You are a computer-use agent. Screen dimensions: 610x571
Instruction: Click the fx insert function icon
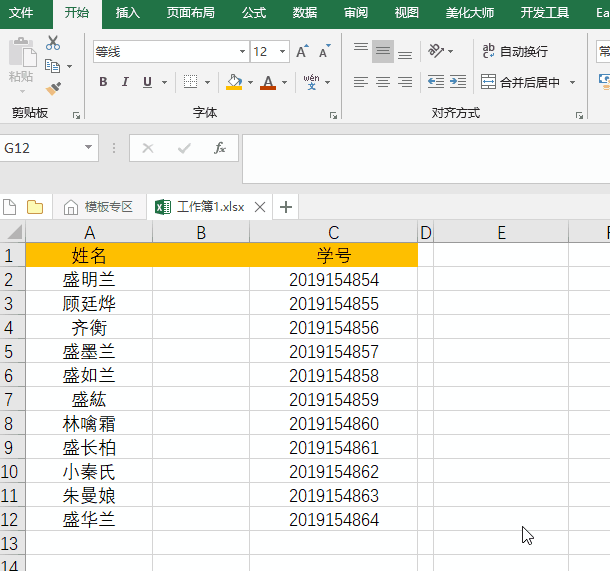click(220, 148)
